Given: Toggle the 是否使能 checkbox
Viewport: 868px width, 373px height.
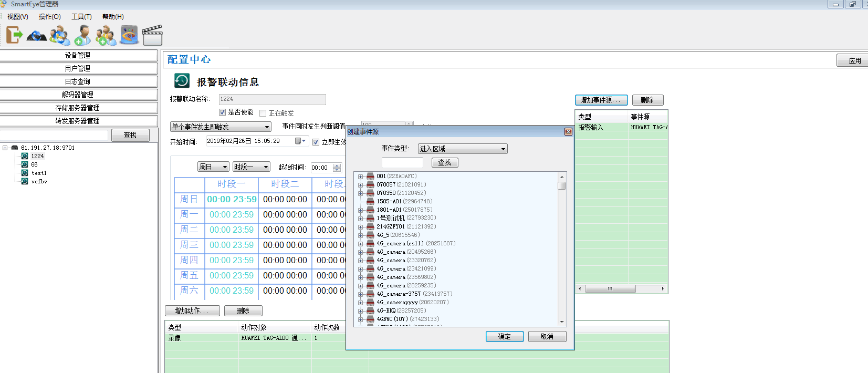Looking at the screenshot, I should (223, 112).
